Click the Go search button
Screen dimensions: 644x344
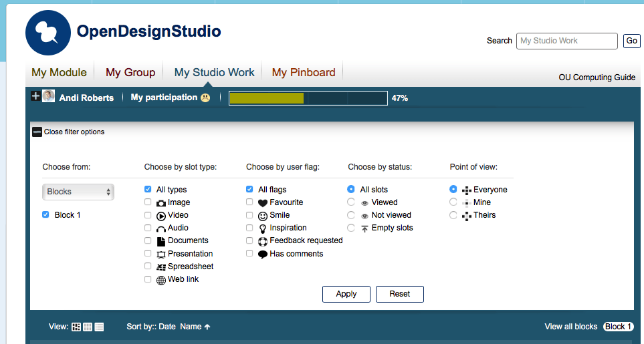pyautogui.click(x=632, y=41)
